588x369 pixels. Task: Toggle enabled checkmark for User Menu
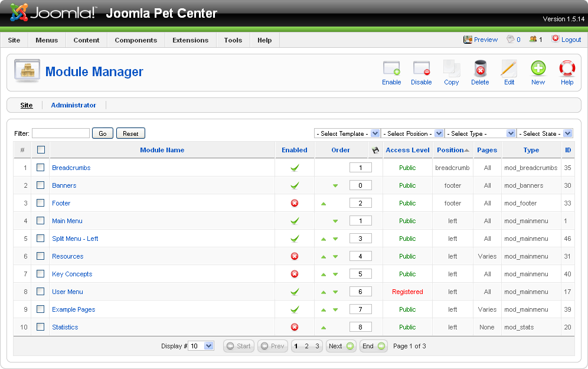295,292
